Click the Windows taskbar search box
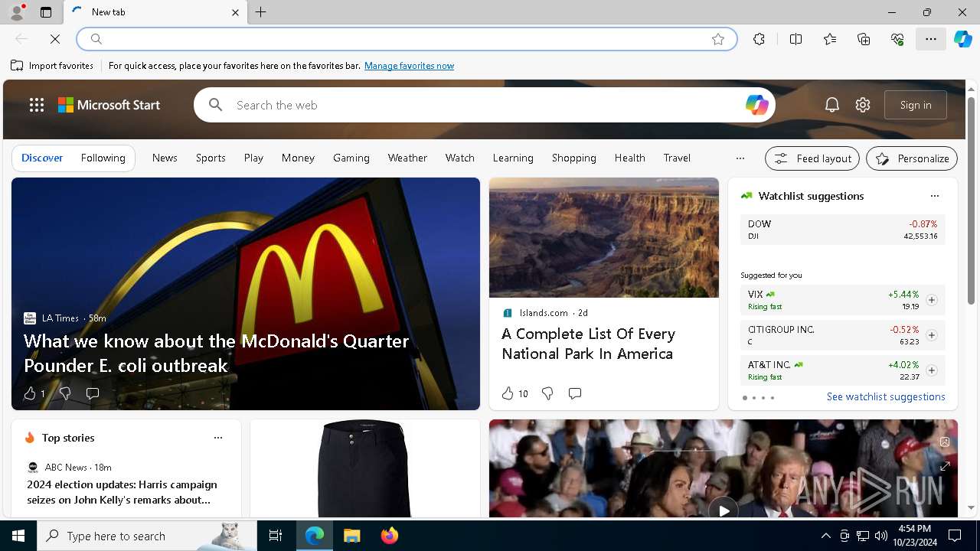The height and width of the screenshot is (551, 980). pos(147,536)
